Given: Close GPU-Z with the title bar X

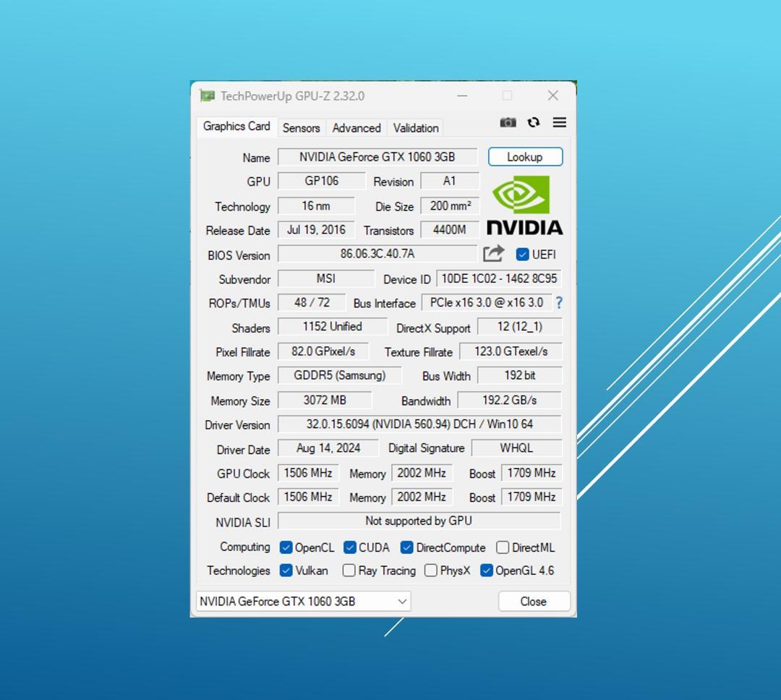Looking at the screenshot, I should tap(553, 95).
